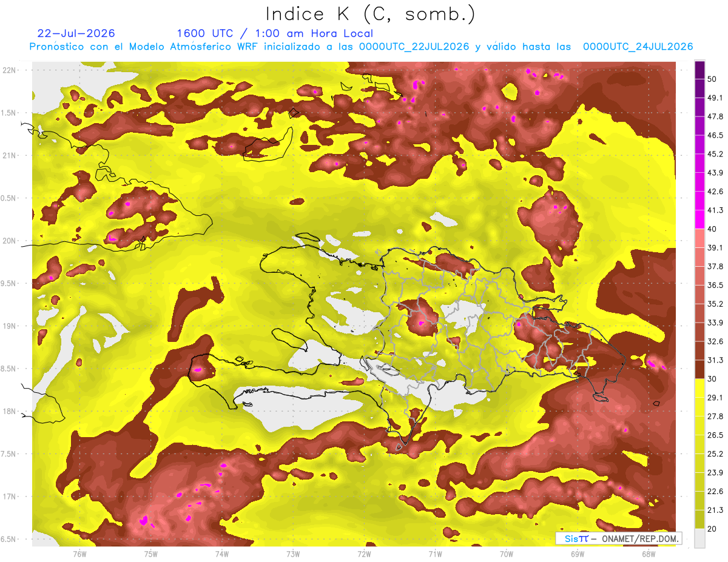Click the light grey swatch below 20

pyautogui.click(x=699, y=538)
